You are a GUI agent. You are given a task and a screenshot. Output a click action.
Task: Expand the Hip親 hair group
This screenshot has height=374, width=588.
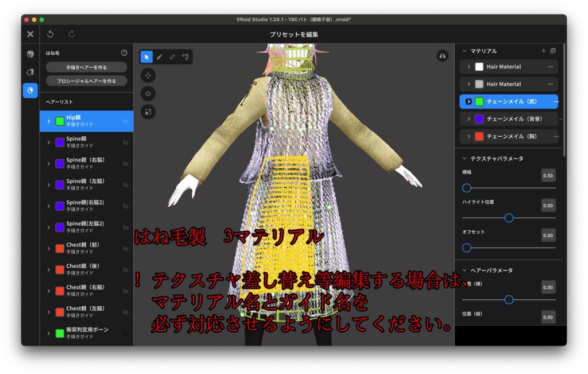tap(48, 121)
